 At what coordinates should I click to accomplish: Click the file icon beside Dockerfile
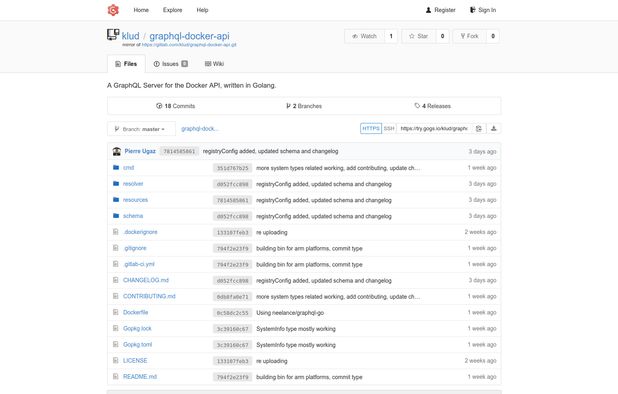(115, 312)
